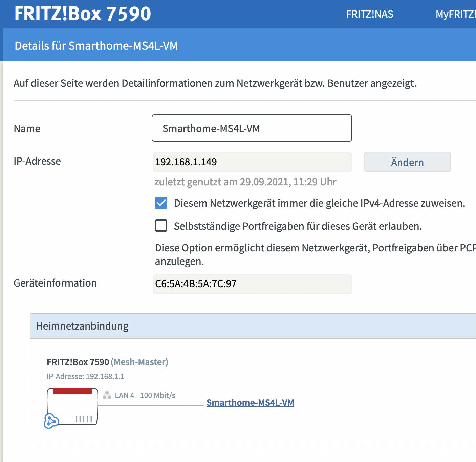The image size is (476, 462).
Task: Click the 'Details für Smarthome-MS4L-VM' heading
Action: pos(96,46)
